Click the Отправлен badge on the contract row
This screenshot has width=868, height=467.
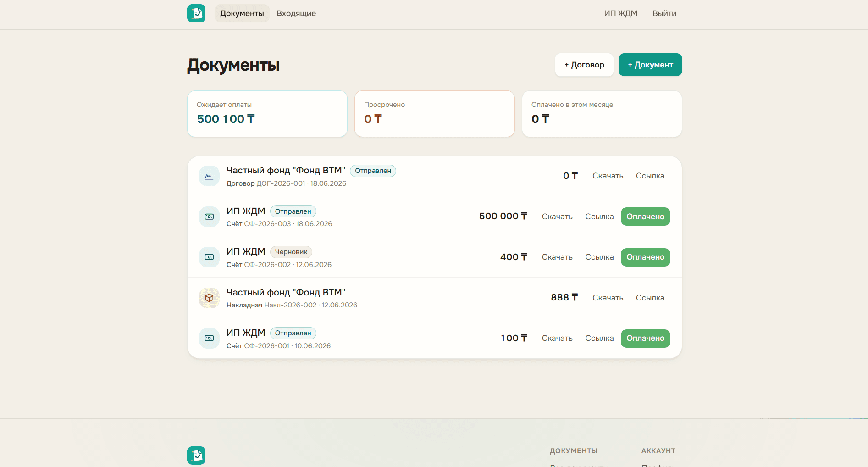coord(373,171)
